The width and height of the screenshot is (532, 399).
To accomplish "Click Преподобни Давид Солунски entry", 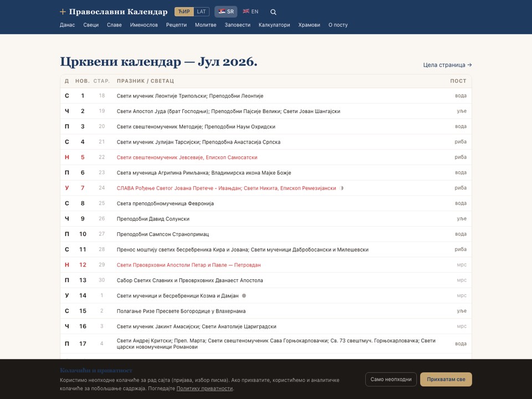I will 153,219.
